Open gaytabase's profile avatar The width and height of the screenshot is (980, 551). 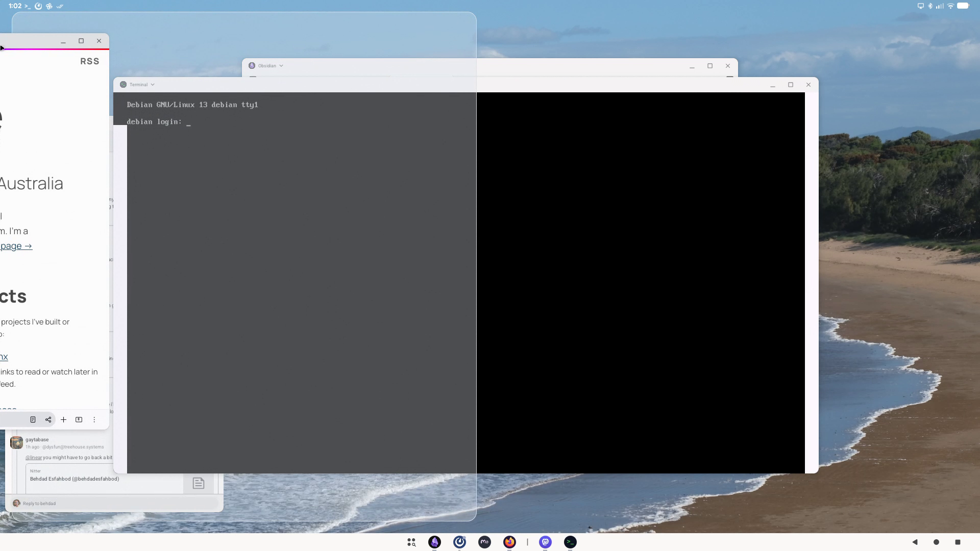[17, 442]
